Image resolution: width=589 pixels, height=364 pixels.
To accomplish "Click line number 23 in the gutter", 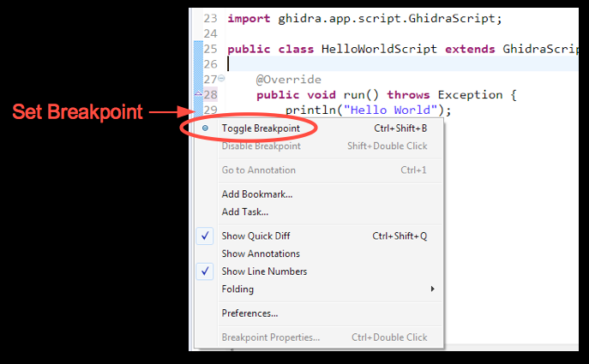I will (x=211, y=18).
